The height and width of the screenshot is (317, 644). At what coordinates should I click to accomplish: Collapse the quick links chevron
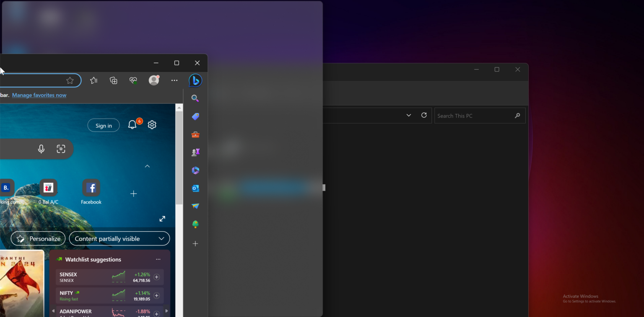tap(147, 166)
